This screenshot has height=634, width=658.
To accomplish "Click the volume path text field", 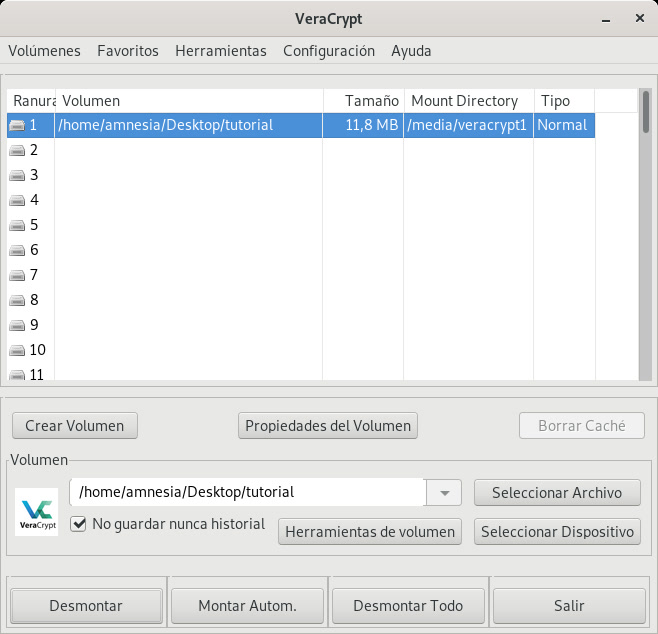I will pos(250,492).
